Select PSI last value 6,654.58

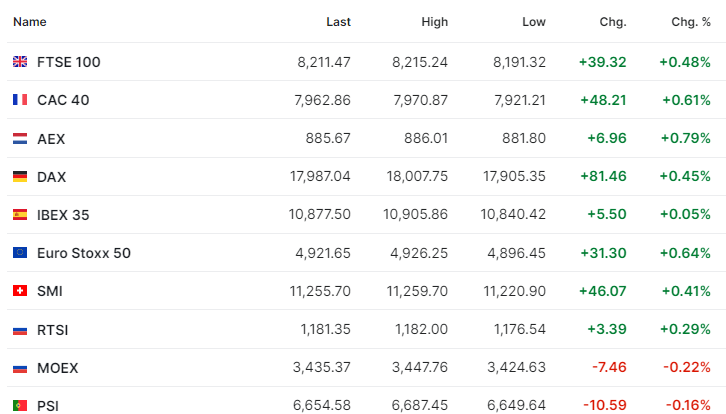322,405
